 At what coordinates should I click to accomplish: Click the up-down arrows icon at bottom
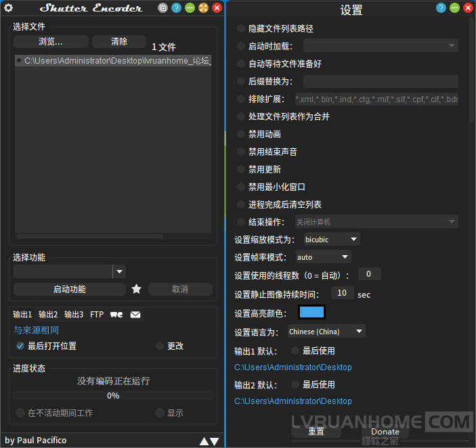(209, 441)
